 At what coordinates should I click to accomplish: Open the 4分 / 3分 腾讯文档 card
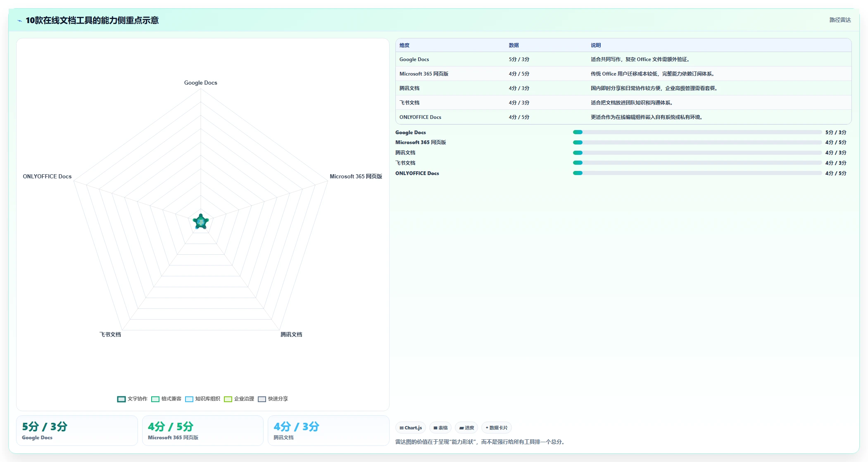pyautogui.click(x=328, y=431)
